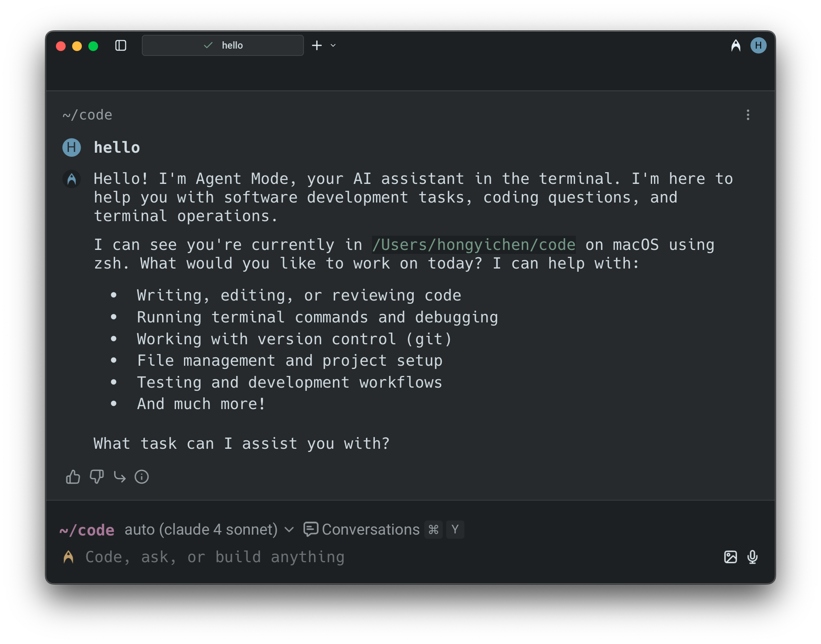The width and height of the screenshot is (821, 644).
Task: Start voice input with the microphone icon
Action: [753, 557]
